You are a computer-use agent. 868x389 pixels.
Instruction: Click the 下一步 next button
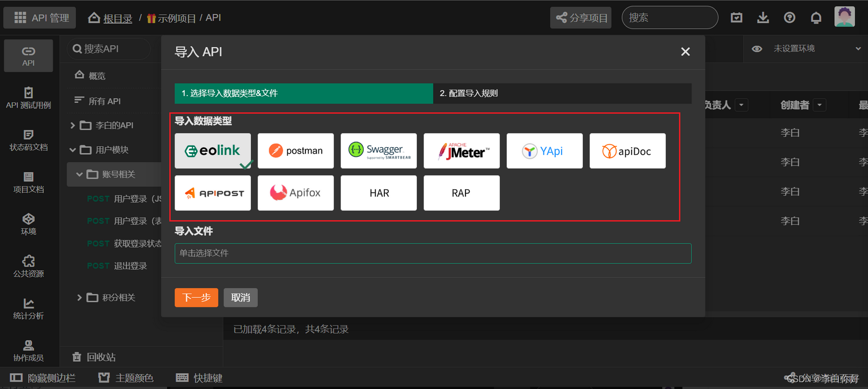196,298
